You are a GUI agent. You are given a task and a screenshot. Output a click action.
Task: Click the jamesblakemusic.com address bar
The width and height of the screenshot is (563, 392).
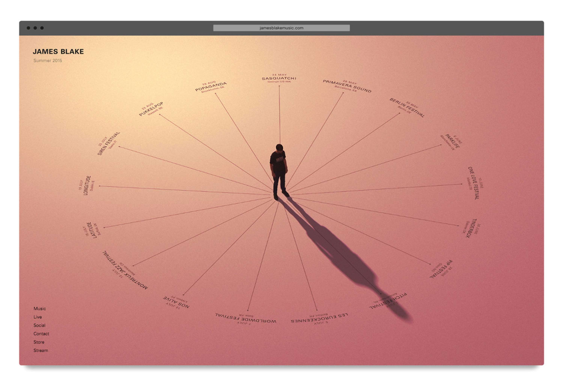click(x=281, y=28)
